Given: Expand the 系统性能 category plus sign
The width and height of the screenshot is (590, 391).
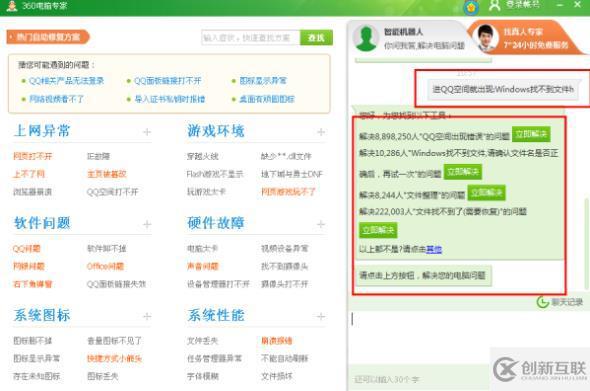Looking at the screenshot, I should tap(321, 316).
